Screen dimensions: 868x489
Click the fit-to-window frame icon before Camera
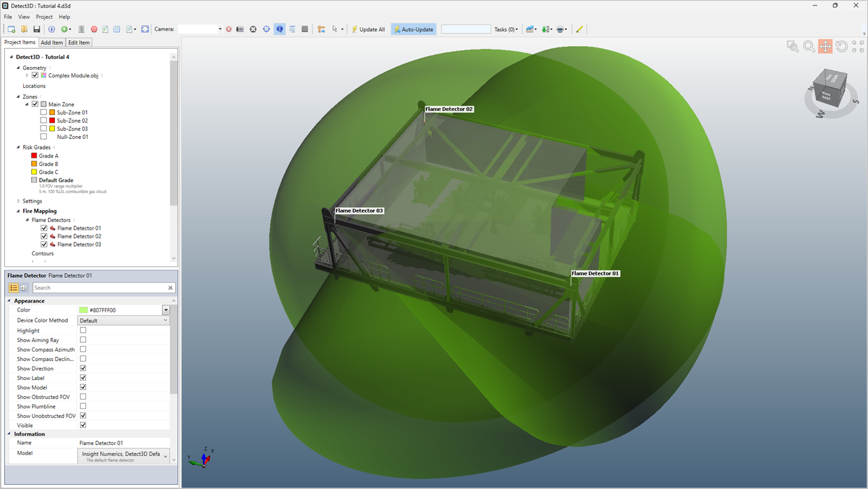145,29
